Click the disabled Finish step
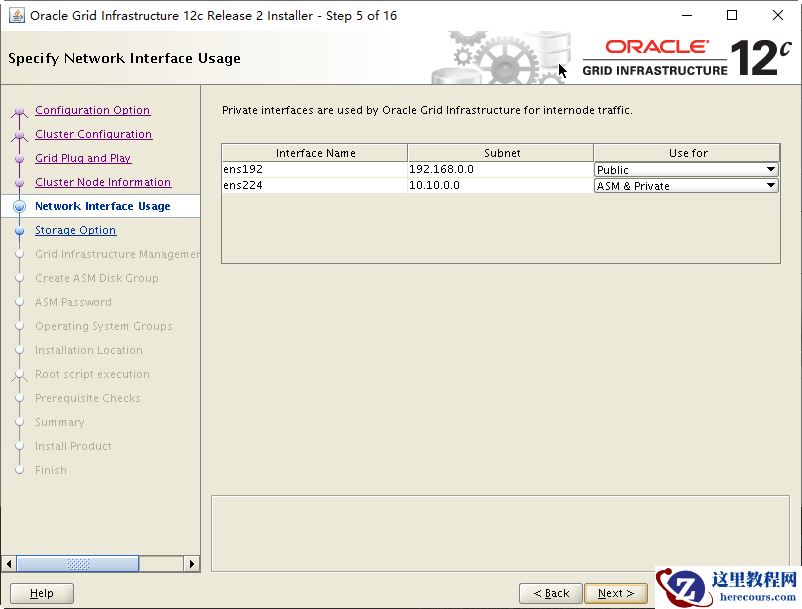 [x=51, y=470]
